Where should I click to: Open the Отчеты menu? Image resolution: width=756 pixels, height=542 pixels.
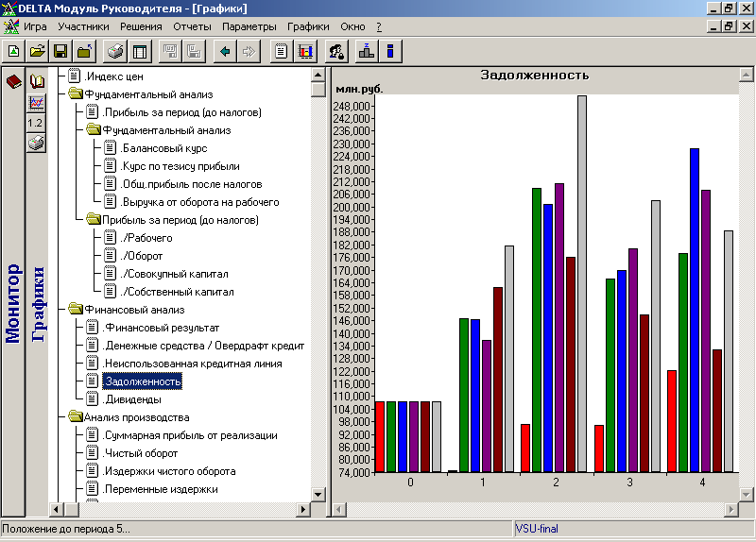coord(192,27)
